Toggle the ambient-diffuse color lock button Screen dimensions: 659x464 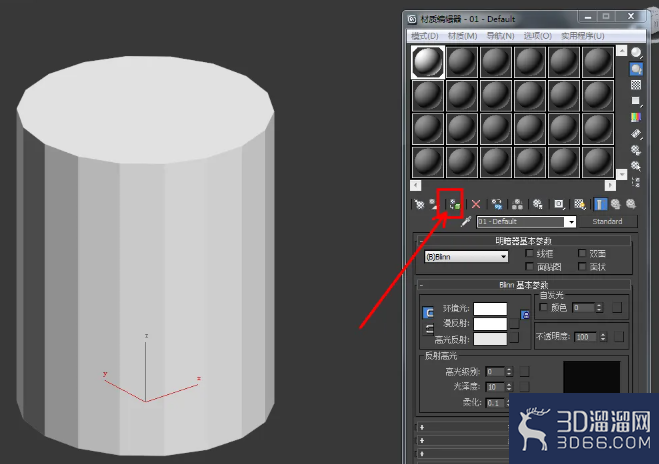(428, 313)
